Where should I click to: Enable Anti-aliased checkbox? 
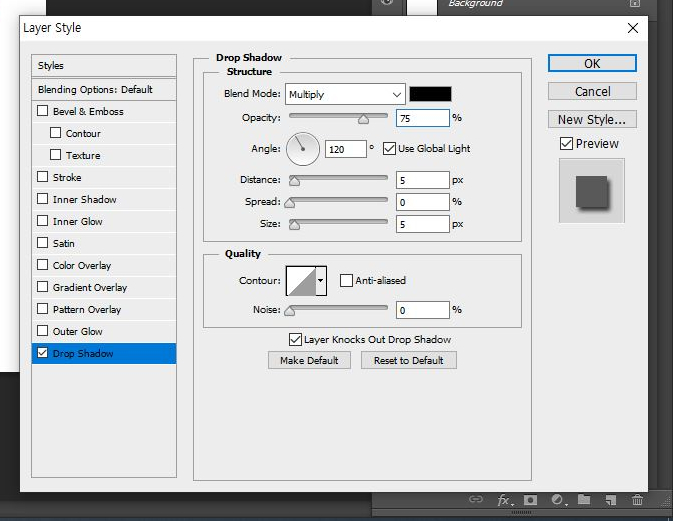click(346, 281)
